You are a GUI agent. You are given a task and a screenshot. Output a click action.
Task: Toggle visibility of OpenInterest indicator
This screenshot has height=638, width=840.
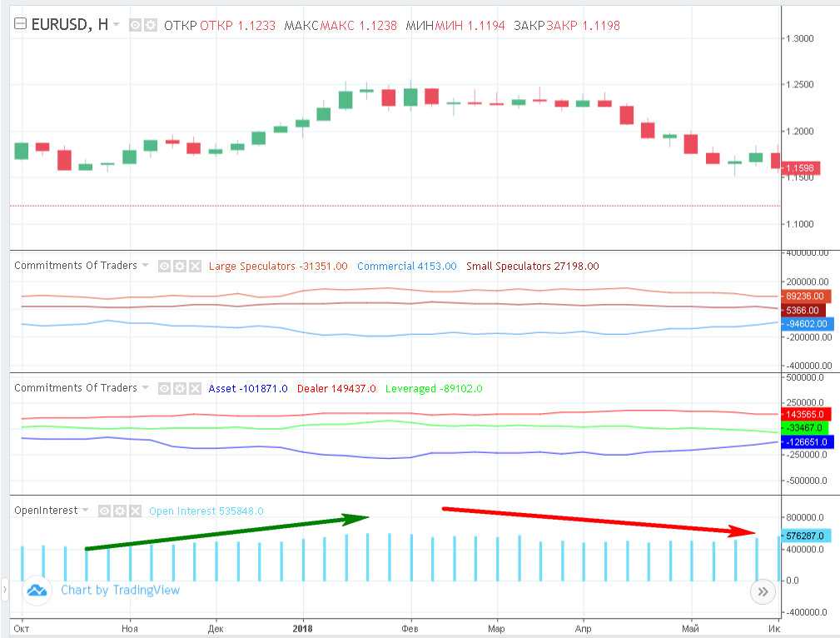tap(105, 511)
